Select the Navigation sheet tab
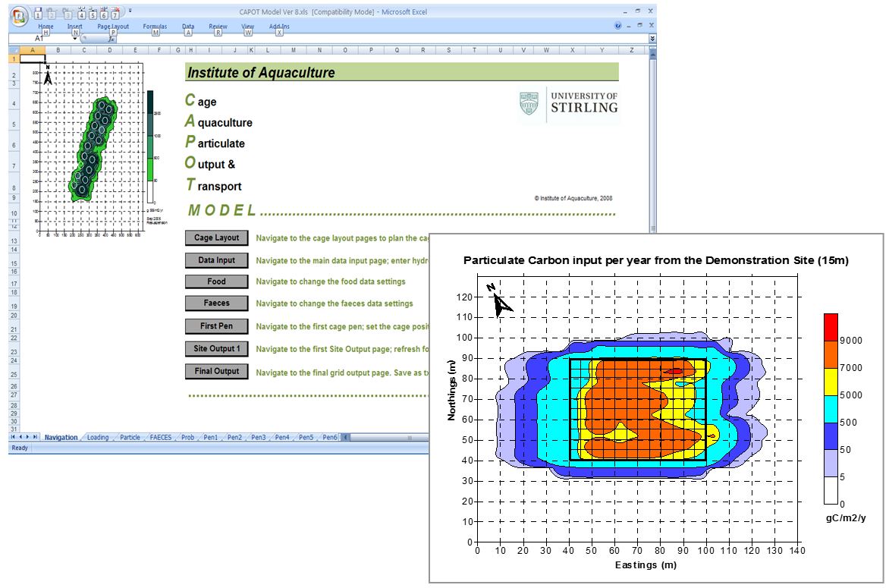Image resolution: width=889 pixels, height=588 pixels. point(61,437)
